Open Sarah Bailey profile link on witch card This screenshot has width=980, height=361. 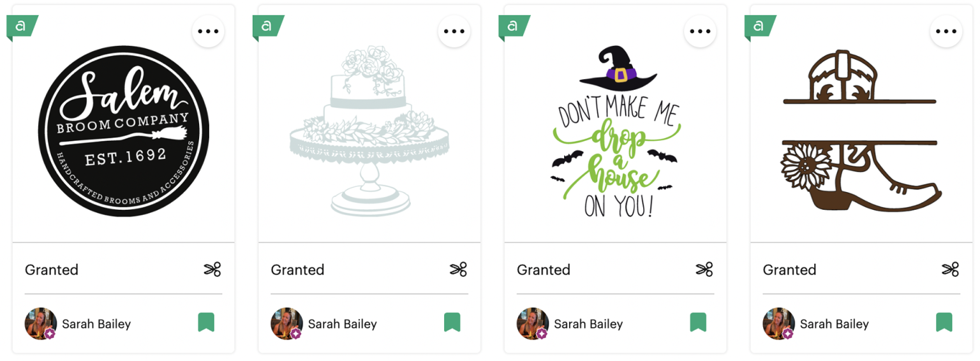point(588,324)
